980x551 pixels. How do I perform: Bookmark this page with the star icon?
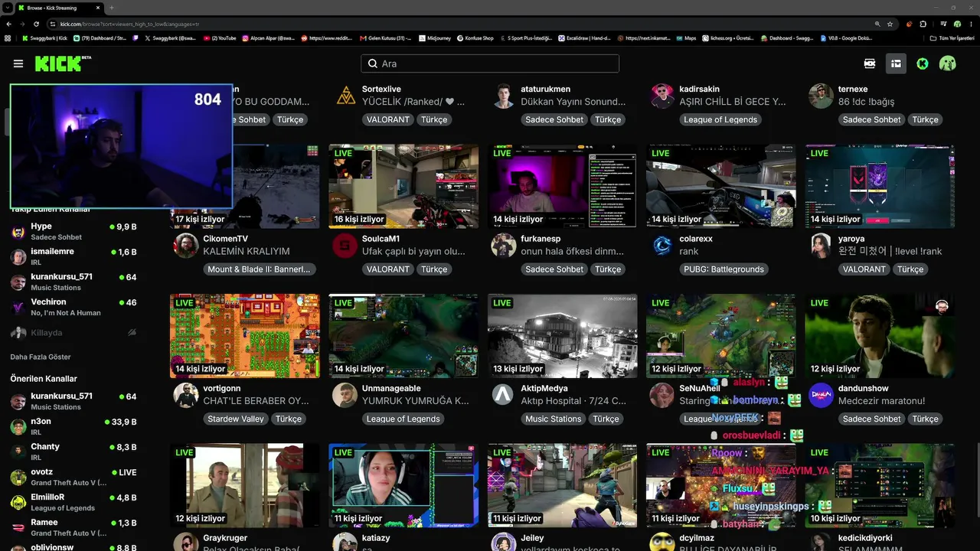(890, 24)
